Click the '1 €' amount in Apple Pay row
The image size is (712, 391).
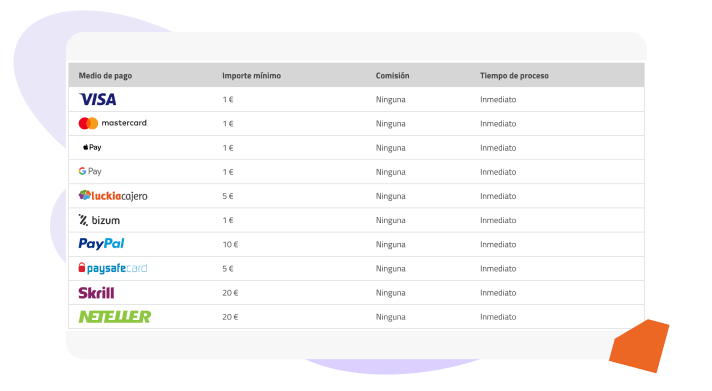pyautogui.click(x=228, y=148)
